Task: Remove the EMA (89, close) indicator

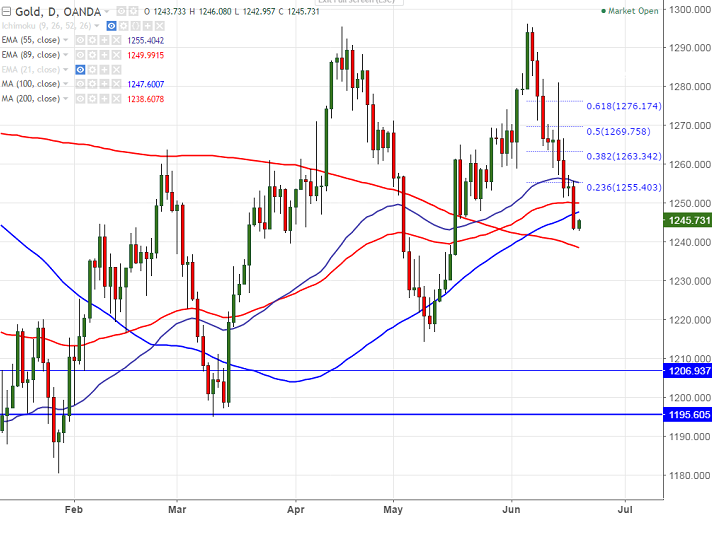Action: (117, 55)
